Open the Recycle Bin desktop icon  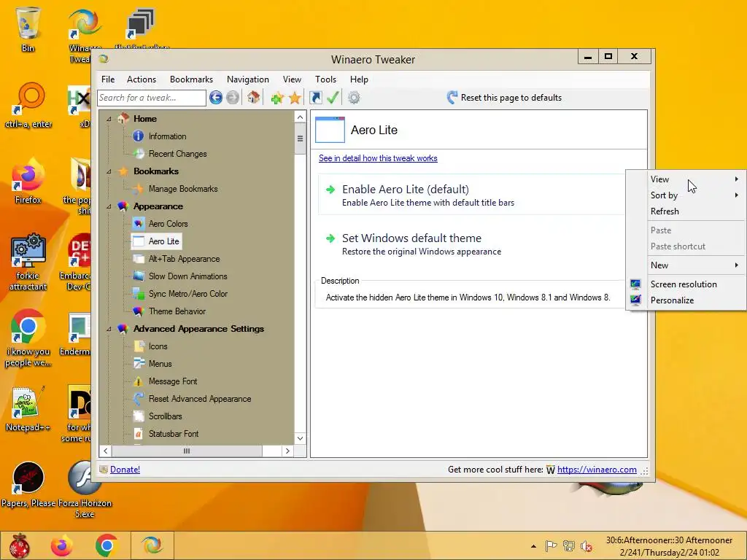(x=28, y=28)
